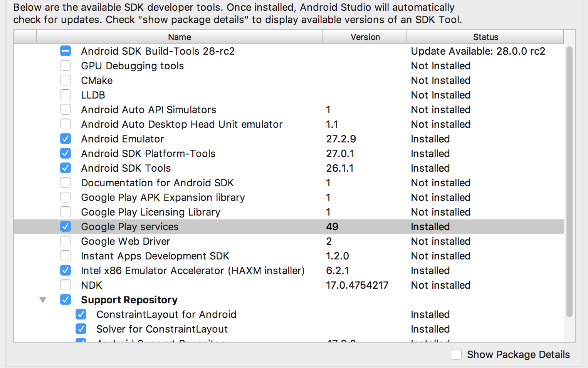Click the Status column header

(x=485, y=37)
